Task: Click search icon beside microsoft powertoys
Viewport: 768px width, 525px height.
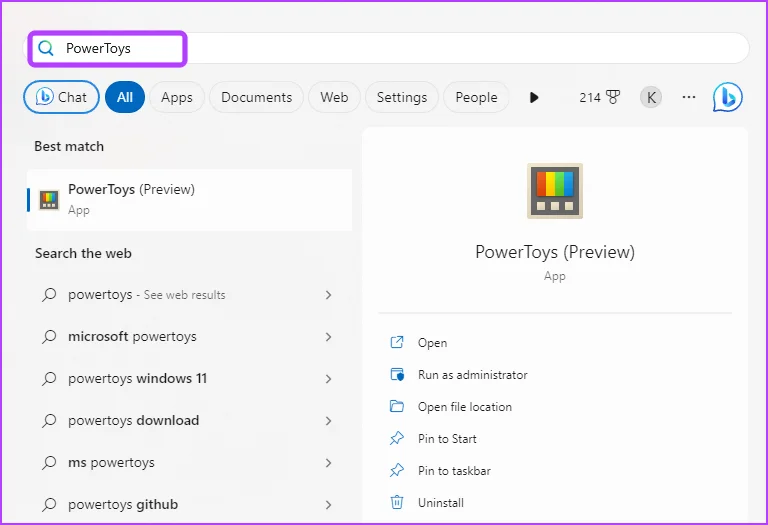Action: point(49,337)
